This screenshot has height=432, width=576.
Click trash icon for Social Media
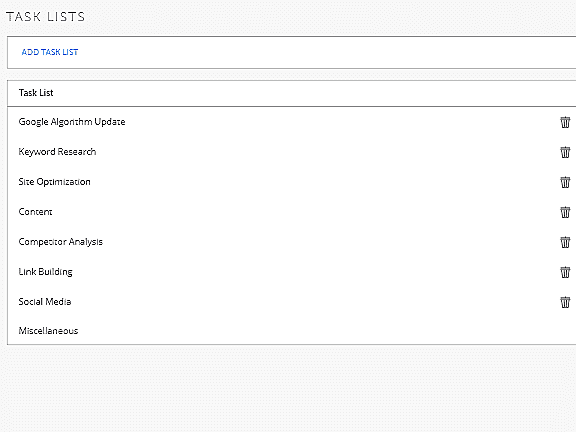565,302
